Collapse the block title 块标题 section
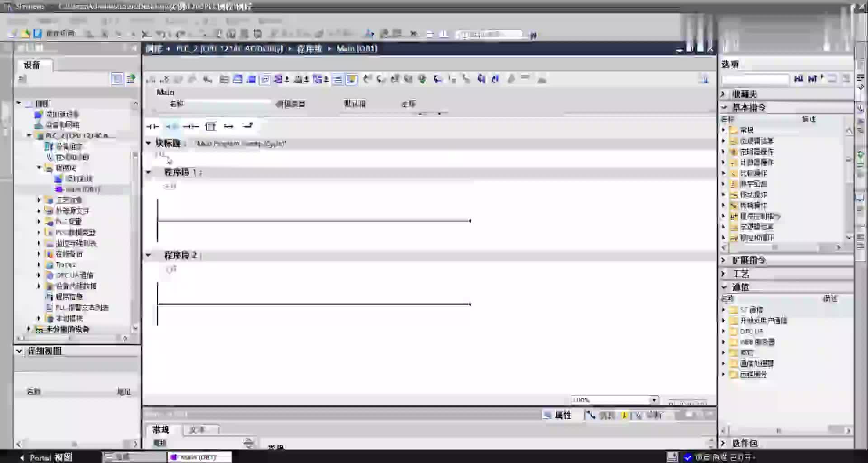Image resolution: width=868 pixels, height=463 pixels. tap(148, 143)
